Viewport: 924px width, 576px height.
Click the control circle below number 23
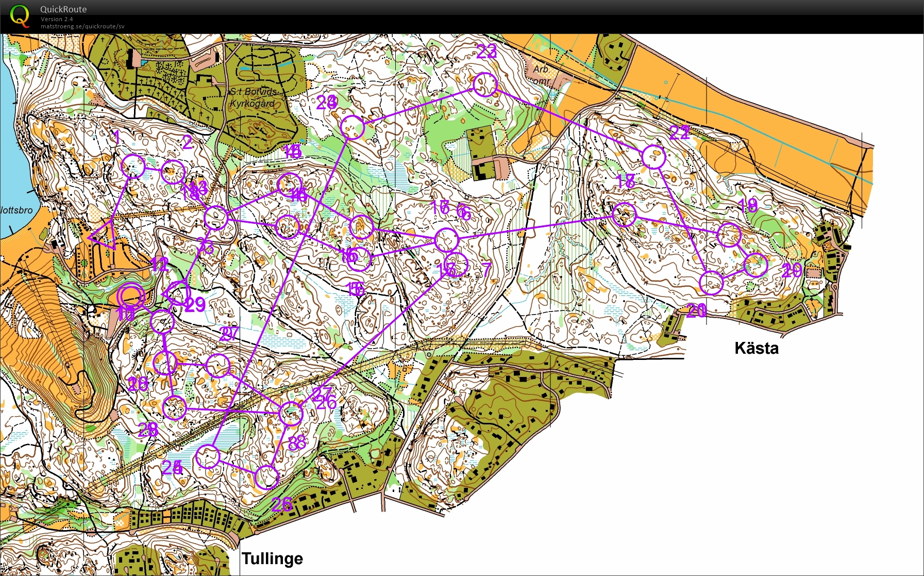click(x=485, y=85)
